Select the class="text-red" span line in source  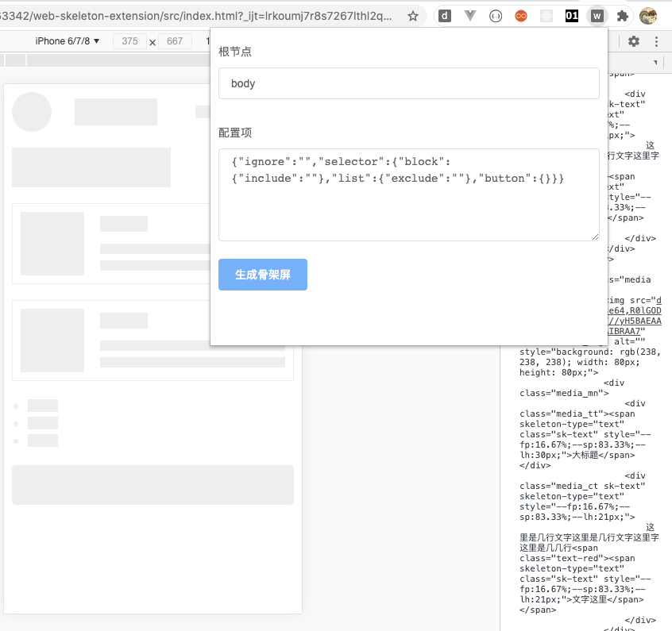tap(577, 558)
